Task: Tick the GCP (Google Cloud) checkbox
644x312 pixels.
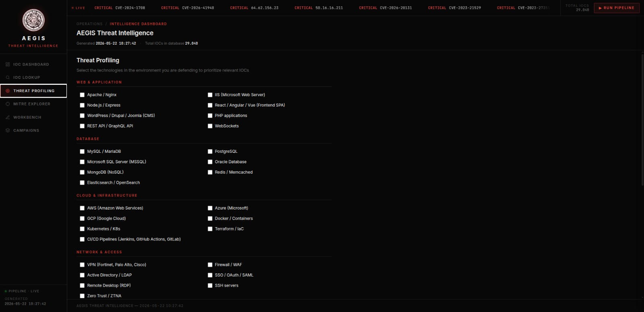Action: (82, 219)
